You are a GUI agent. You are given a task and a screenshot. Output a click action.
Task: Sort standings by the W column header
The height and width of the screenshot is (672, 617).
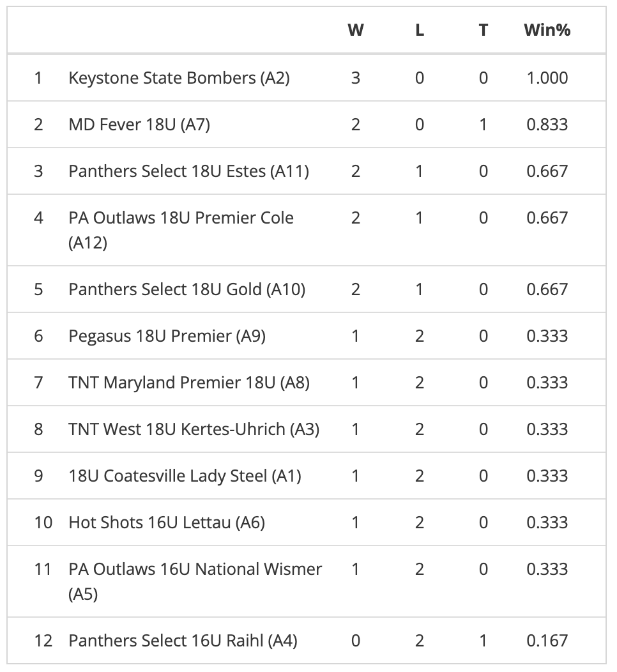(355, 30)
